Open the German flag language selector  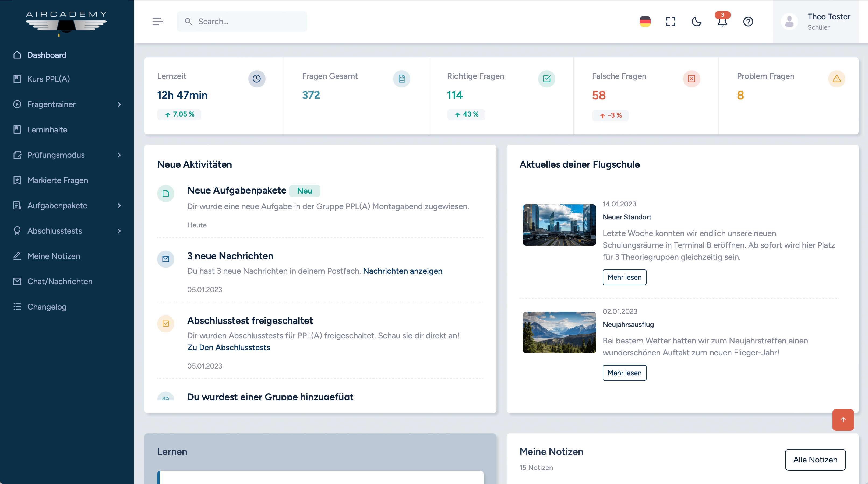(x=645, y=22)
